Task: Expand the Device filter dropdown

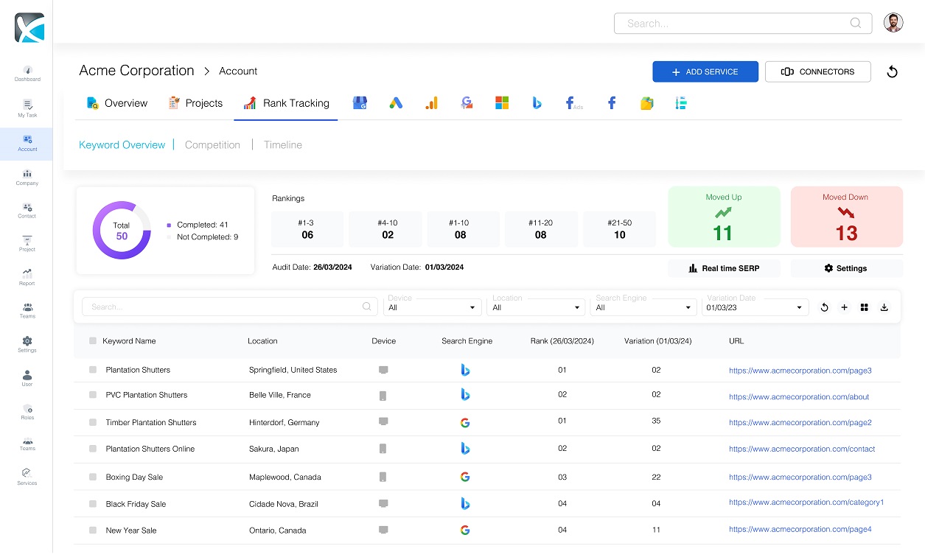Action: pos(433,307)
